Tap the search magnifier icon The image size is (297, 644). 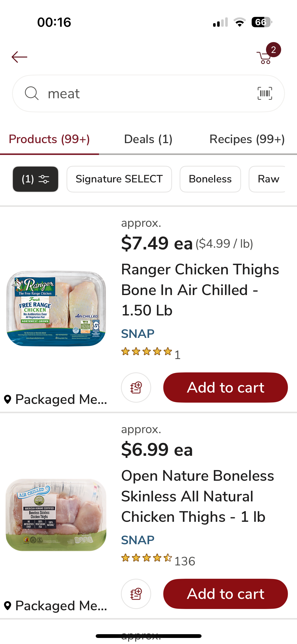pyautogui.click(x=32, y=93)
